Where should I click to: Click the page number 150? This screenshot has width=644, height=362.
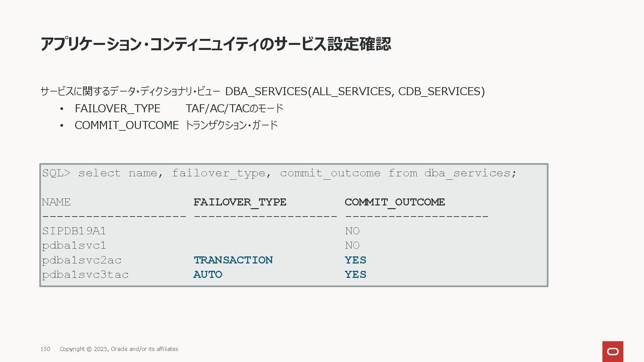[45, 349]
